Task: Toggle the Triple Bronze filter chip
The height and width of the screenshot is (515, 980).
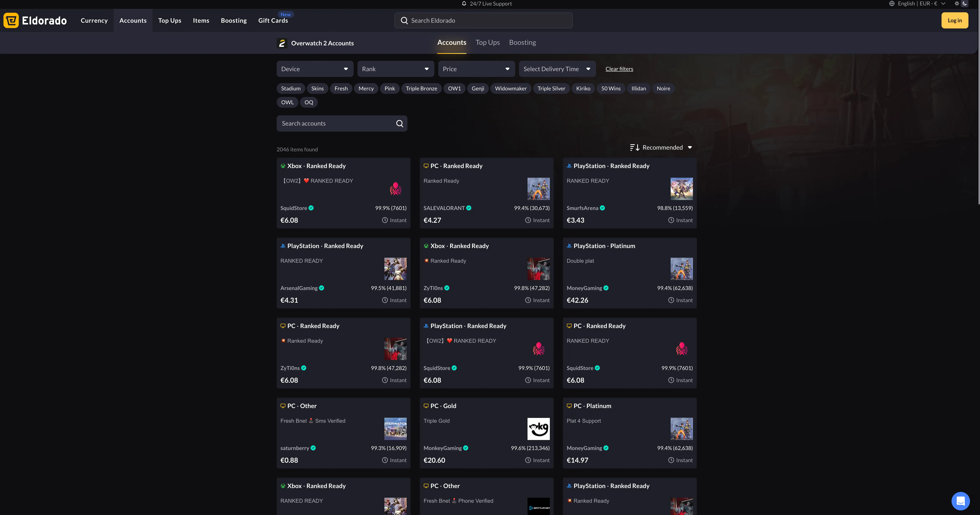Action: (x=421, y=89)
